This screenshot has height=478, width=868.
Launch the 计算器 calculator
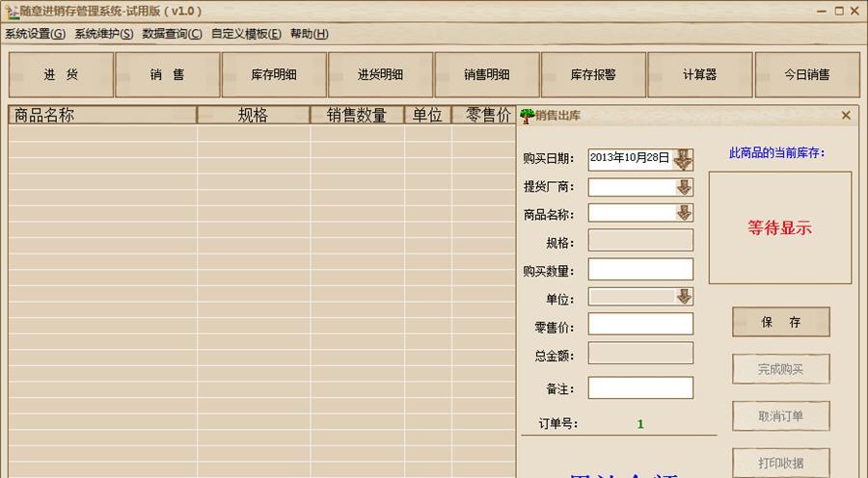700,75
